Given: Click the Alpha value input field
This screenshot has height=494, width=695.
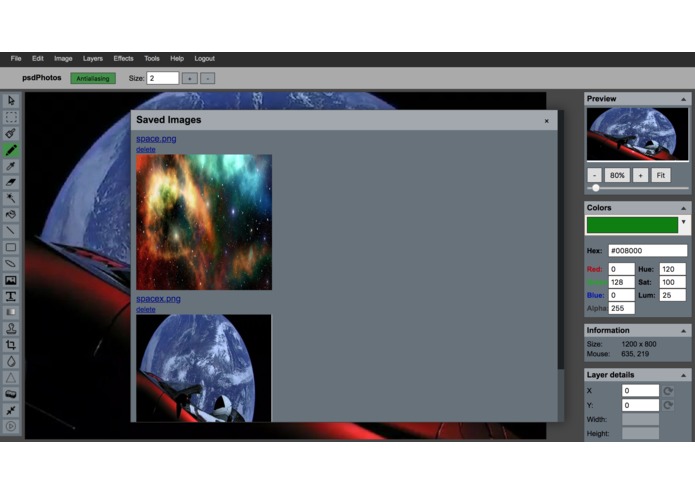Looking at the screenshot, I should click(621, 308).
